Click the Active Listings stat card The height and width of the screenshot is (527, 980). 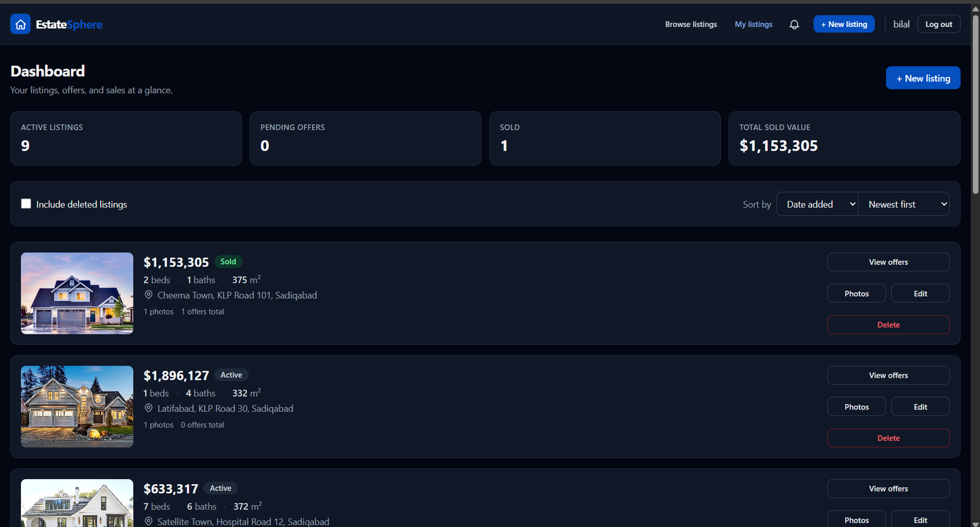click(126, 138)
